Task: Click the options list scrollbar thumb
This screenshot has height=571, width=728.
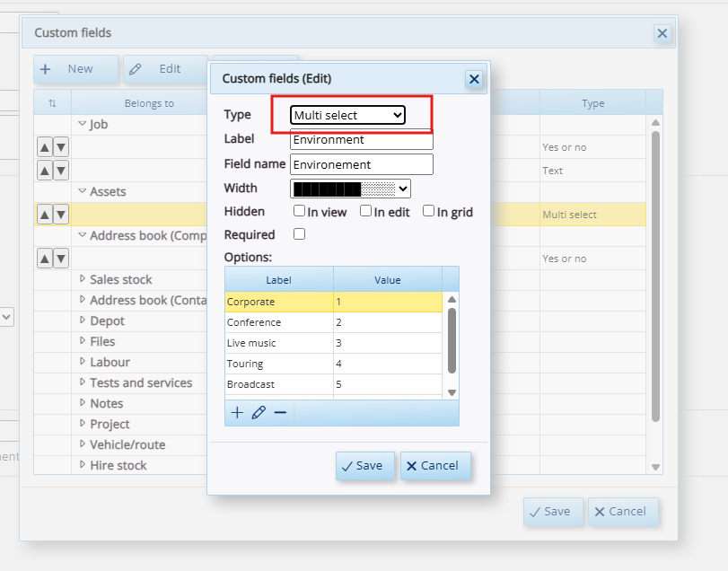Action: (452, 340)
